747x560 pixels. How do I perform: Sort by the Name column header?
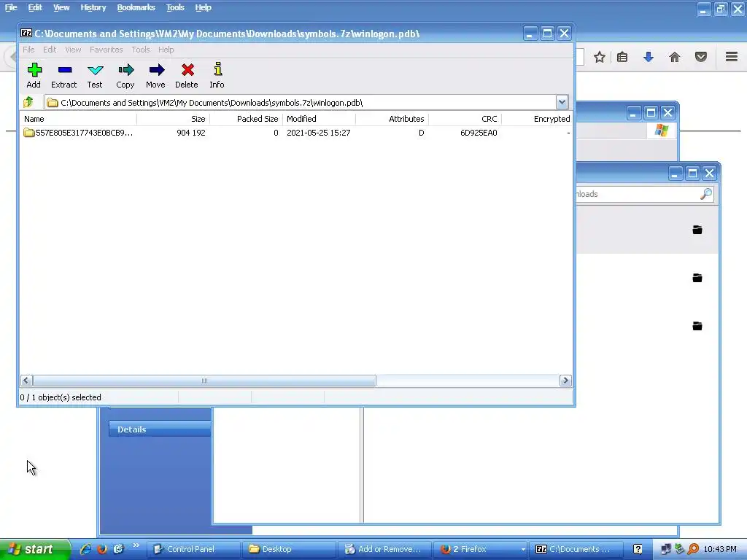(79, 119)
